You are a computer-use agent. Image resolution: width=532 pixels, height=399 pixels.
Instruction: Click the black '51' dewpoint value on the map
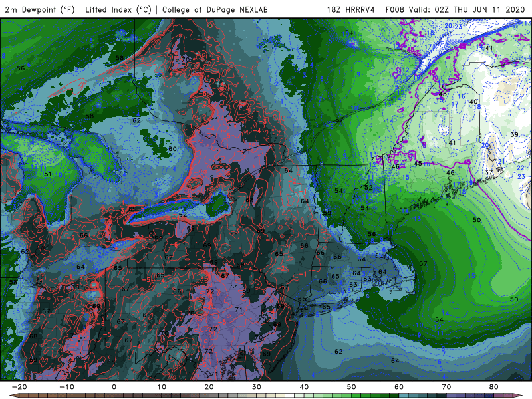[48, 174]
